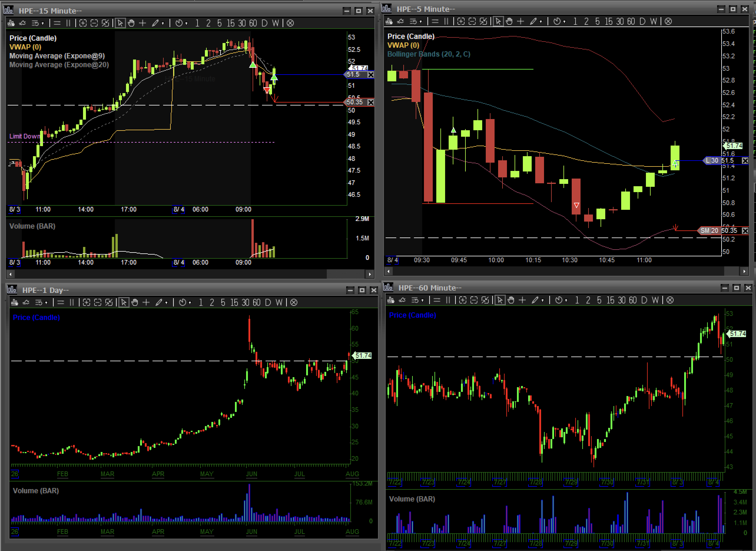
Task: Switch 15 Minute chart to 30-minute interval
Action: (x=242, y=23)
